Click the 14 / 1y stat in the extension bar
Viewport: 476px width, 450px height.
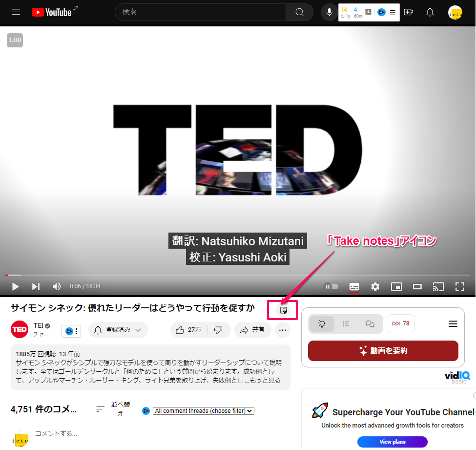pyautogui.click(x=345, y=12)
